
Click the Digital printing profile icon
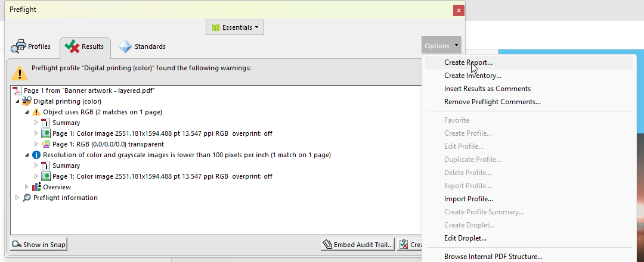[27, 101]
